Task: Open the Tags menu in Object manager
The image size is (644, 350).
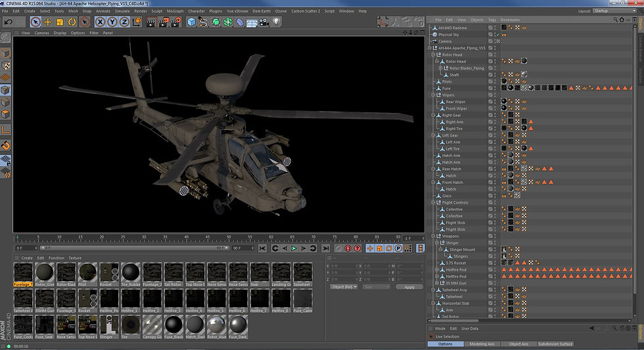Action: [x=492, y=20]
